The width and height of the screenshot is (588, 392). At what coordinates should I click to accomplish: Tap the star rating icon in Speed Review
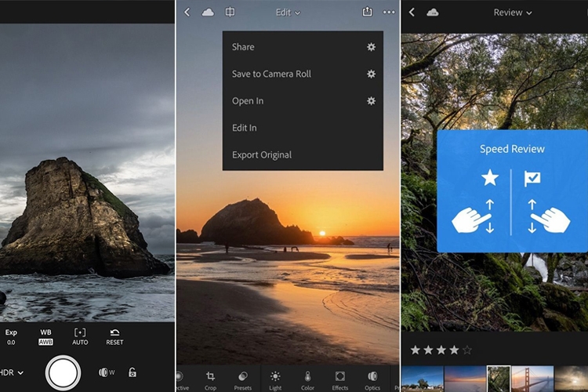490,178
